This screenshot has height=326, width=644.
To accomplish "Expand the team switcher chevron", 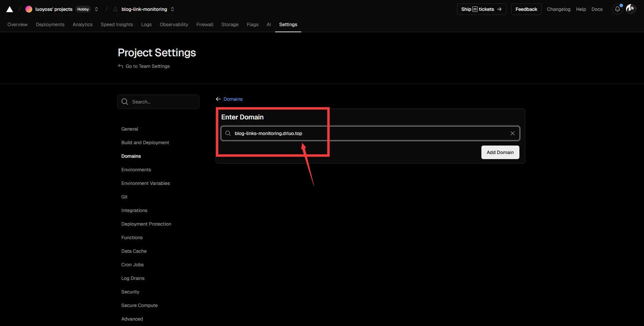I will [x=96, y=9].
